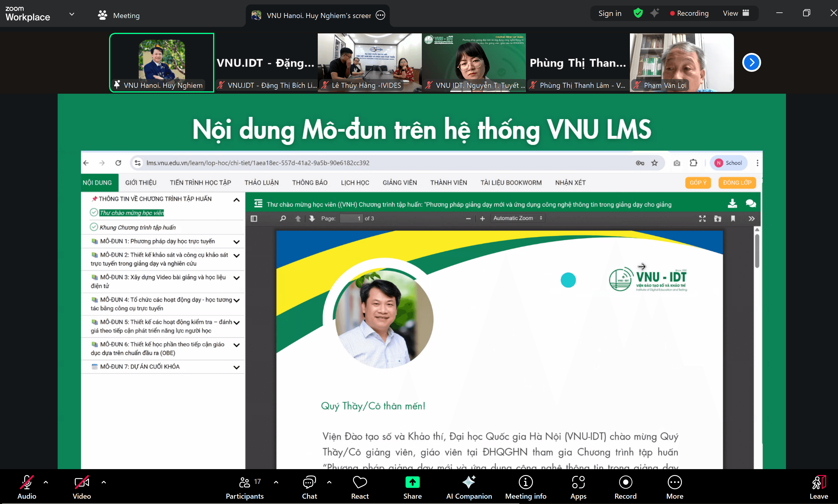Open the LỊCH HỌC tab
The height and width of the screenshot is (504, 838).
[355, 182]
